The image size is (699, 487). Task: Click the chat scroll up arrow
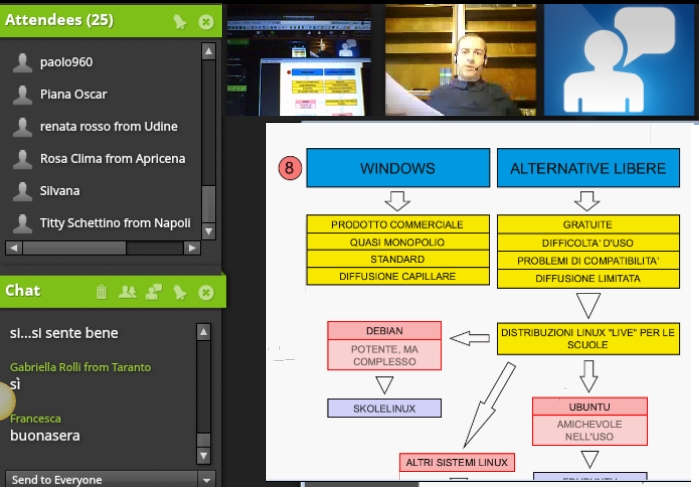(x=203, y=332)
